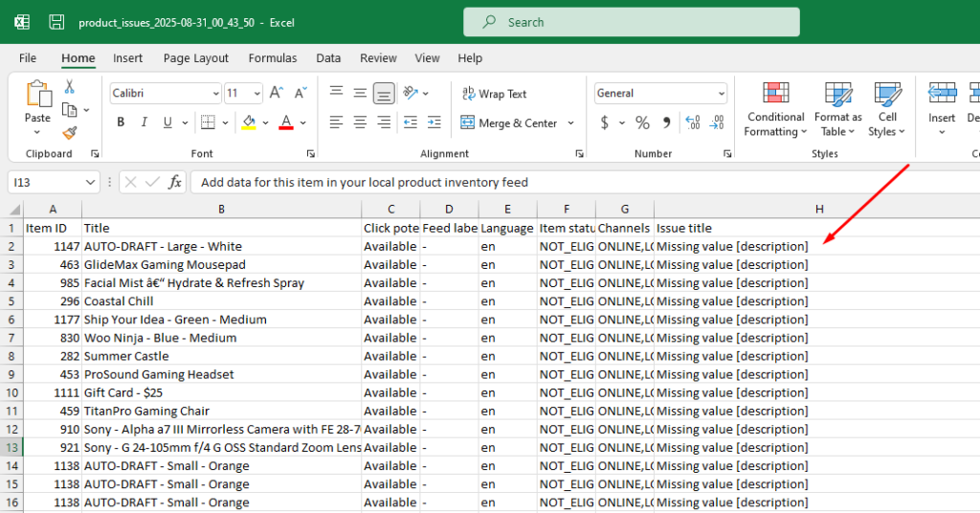
Task: Expand the Merge & Center options arrow
Action: [570, 123]
